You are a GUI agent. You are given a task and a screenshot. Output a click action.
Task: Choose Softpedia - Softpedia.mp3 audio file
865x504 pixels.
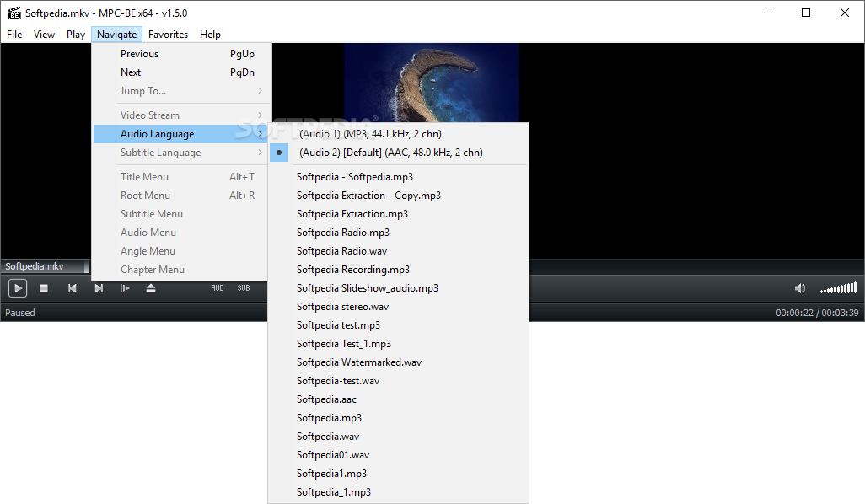398,177
